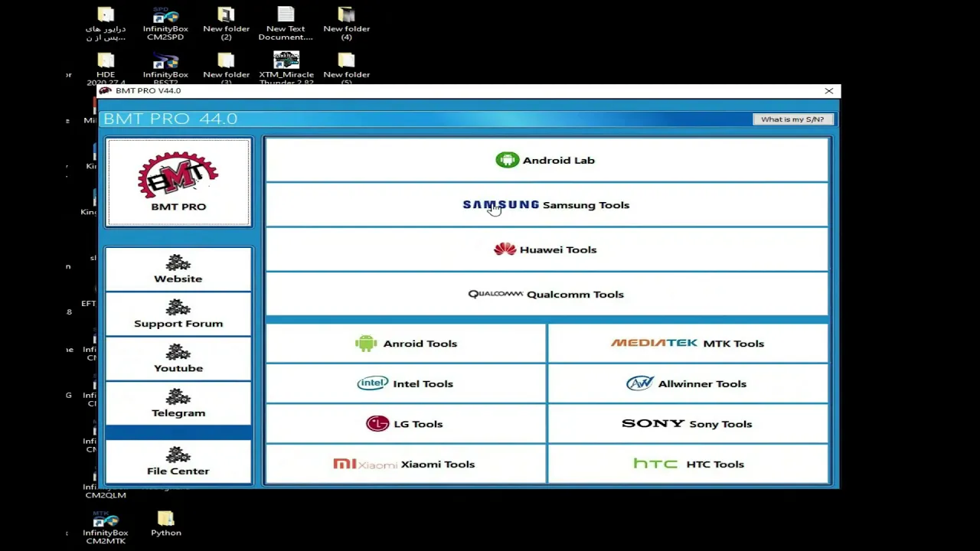Open Allwinner Tools
This screenshot has height=551, width=980.
(x=688, y=383)
